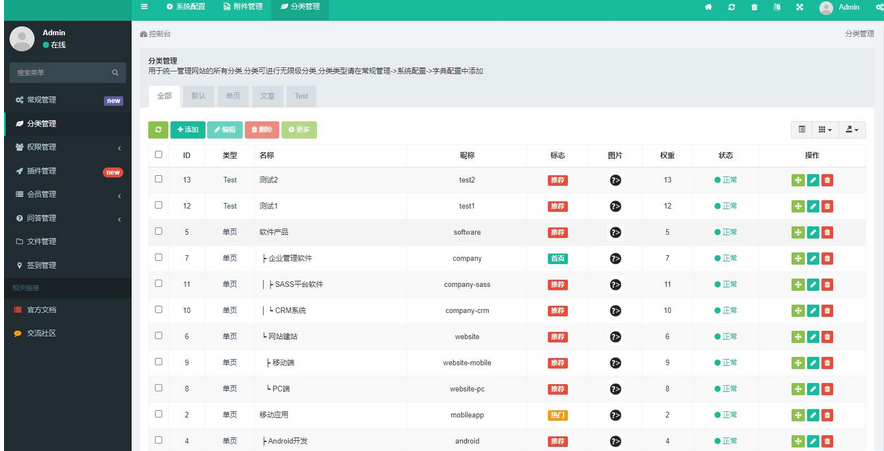Click delete icon for row website-mobile
The image size is (884, 451).
click(x=827, y=362)
